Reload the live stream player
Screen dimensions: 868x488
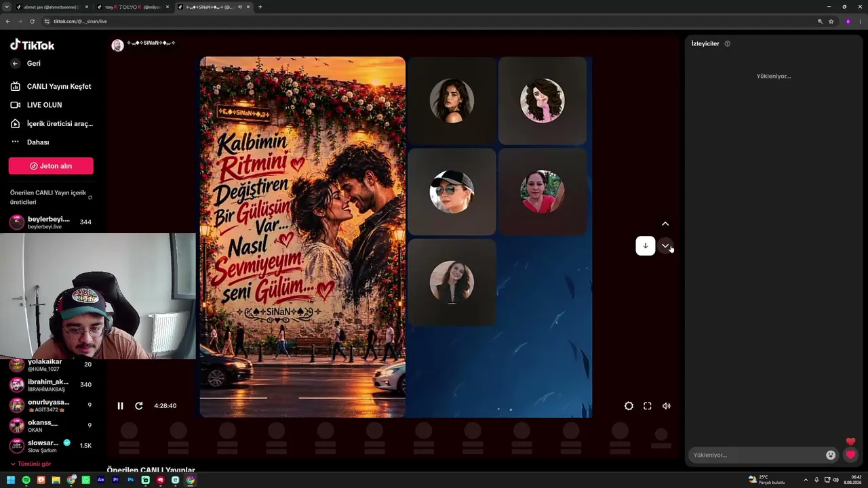point(139,406)
